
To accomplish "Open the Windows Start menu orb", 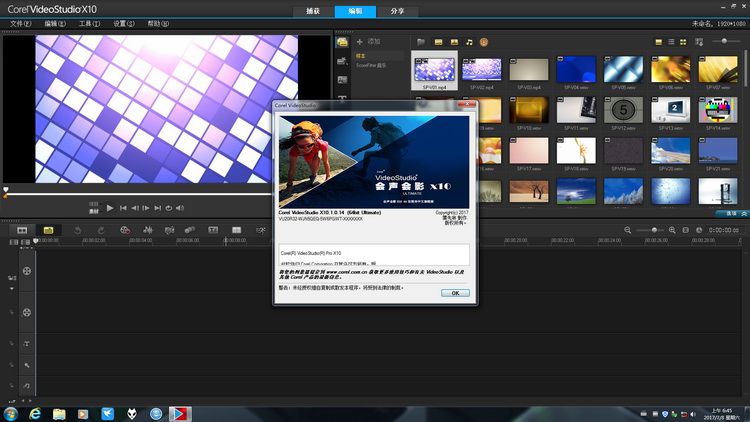I will 11,414.
